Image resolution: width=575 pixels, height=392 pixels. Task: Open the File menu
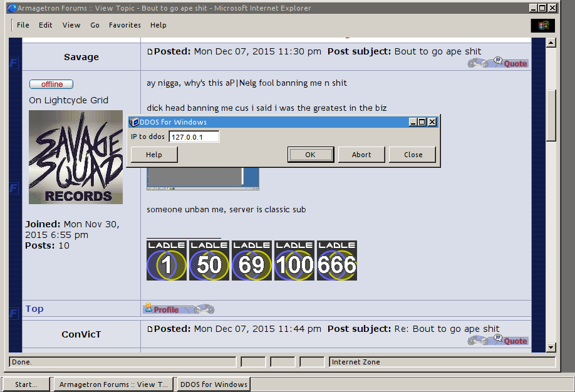pyautogui.click(x=23, y=25)
